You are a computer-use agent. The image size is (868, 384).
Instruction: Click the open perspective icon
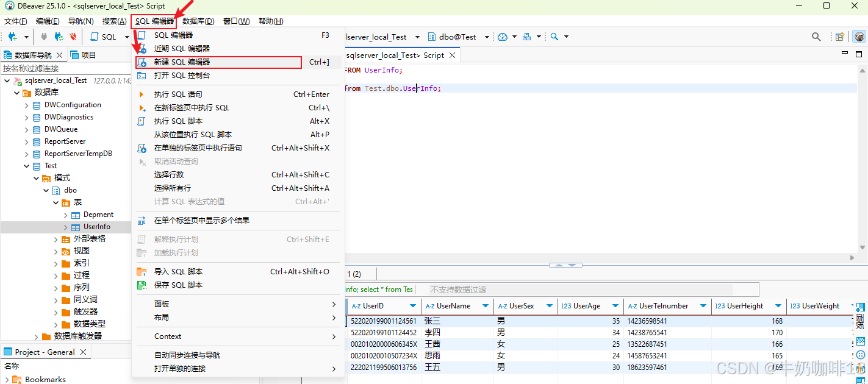click(x=840, y=37)
